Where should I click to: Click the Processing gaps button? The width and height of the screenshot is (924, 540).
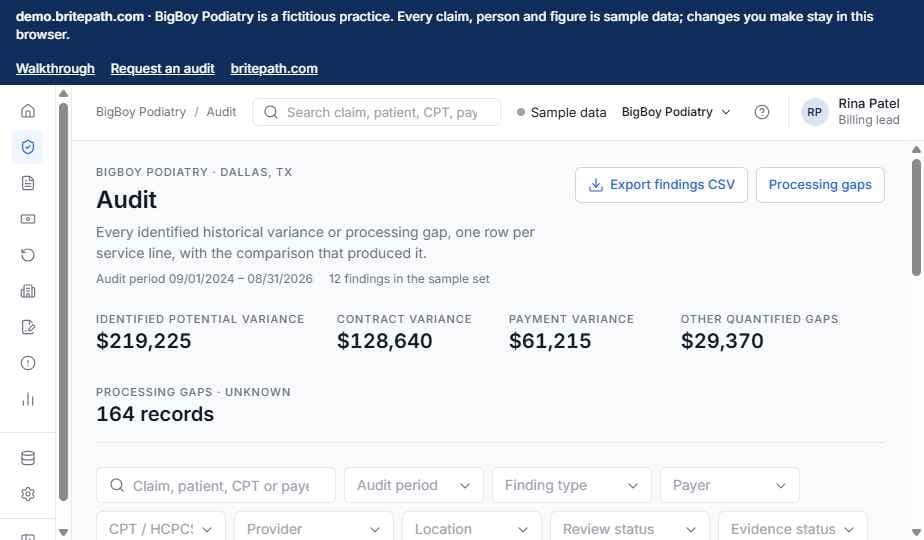coord(820,185)
